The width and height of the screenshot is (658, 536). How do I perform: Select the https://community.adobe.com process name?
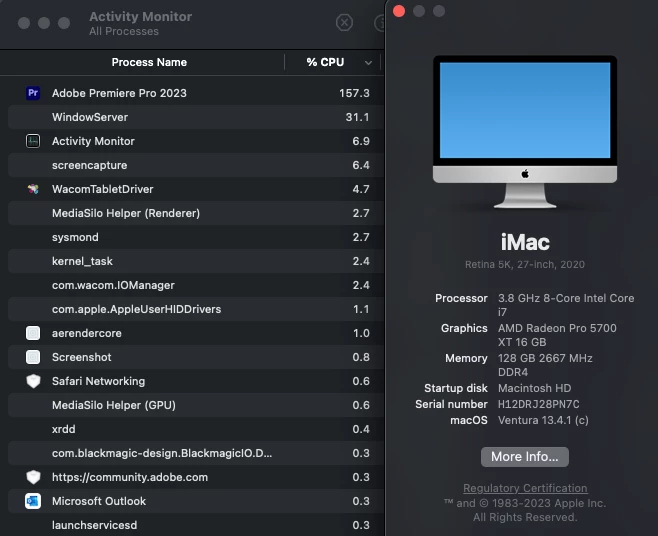[130, 477]
